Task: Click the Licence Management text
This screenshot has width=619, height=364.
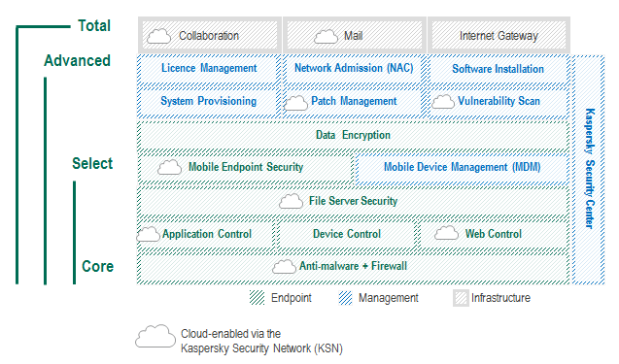Action: 209,68
